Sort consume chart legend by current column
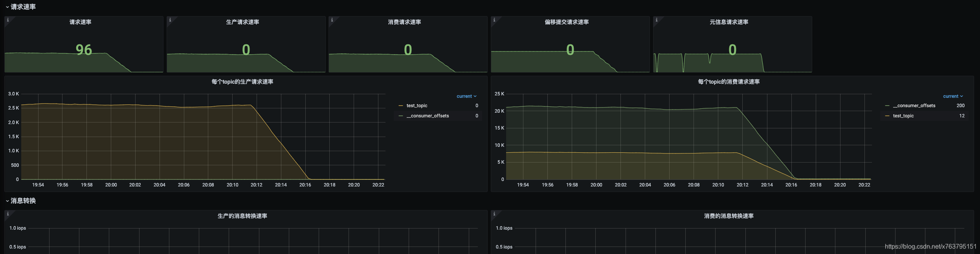Image resolution: width=980 pixels, height=254 pixels. pyautogui.click(x=953, y=96)
